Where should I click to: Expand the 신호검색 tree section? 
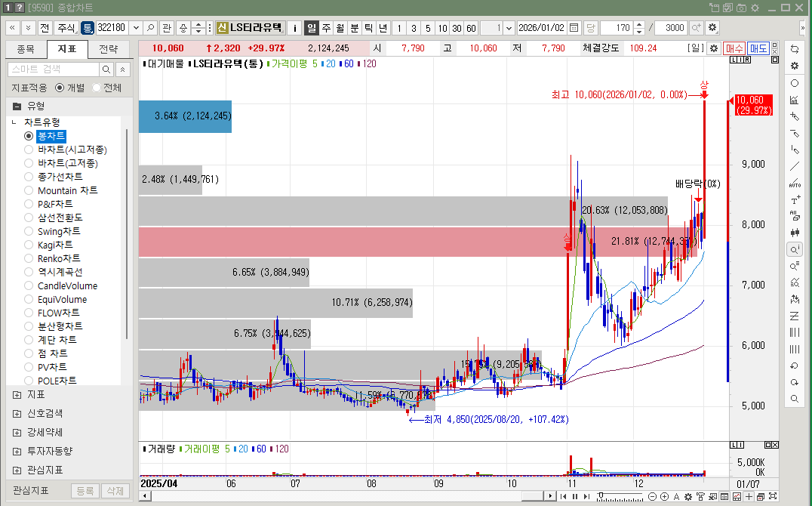[17, 414]
